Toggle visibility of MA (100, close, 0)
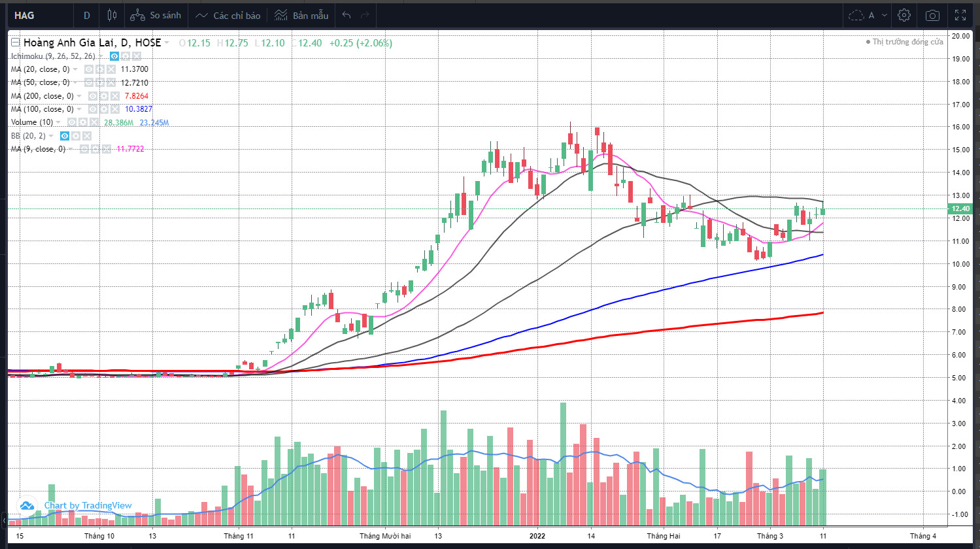 tap(93, 109)
